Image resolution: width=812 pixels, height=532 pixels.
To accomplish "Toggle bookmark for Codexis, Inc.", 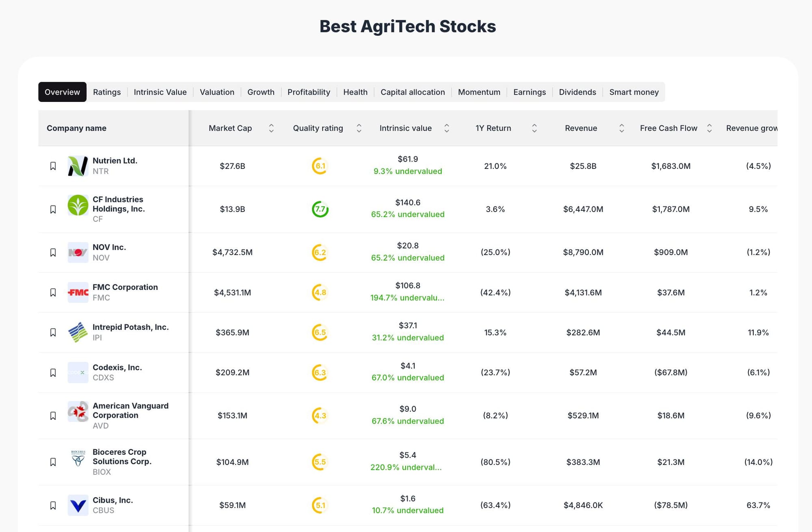I will [53, 372].
